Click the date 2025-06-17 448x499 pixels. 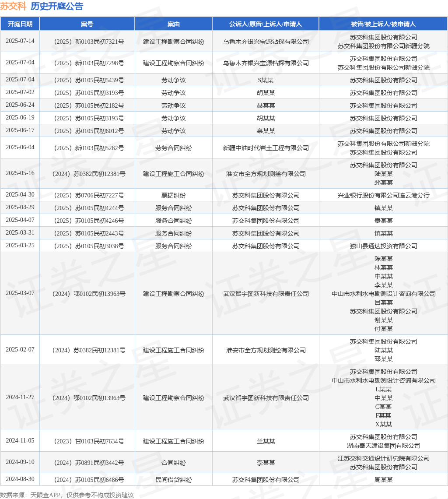click(x=20, y=130)
